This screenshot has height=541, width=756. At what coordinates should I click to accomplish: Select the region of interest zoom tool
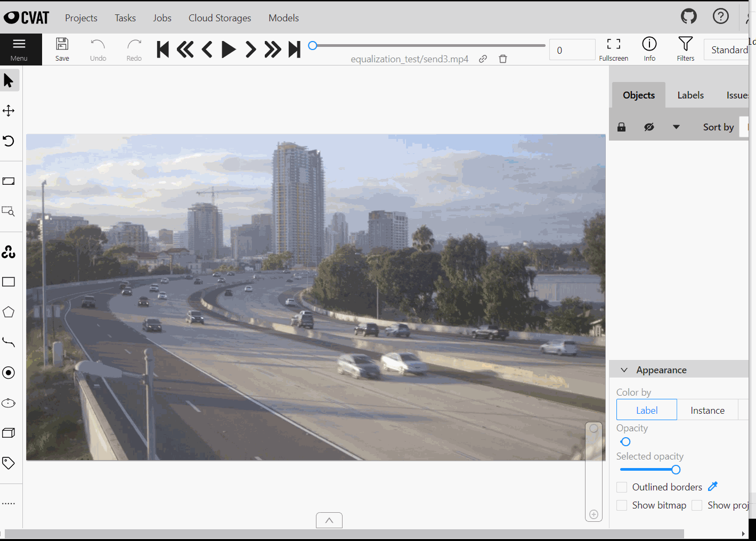pyautogui.click(x=9, y=211)
